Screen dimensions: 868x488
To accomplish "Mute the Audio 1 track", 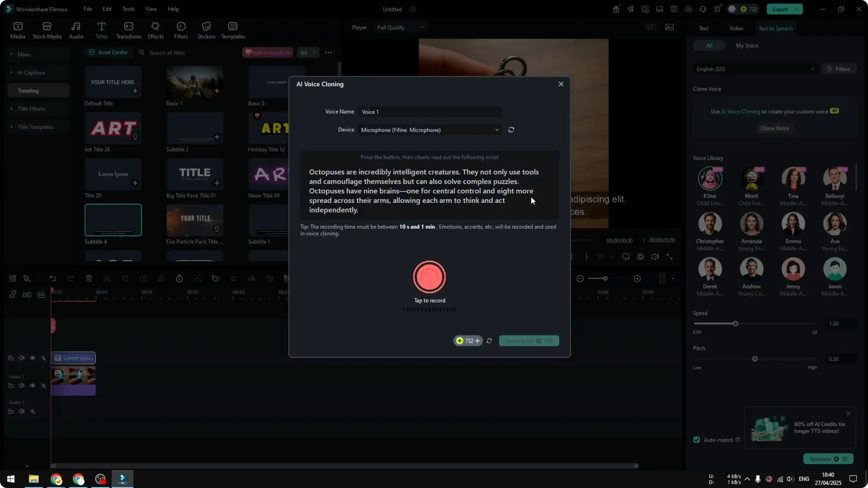I will 21,411.
